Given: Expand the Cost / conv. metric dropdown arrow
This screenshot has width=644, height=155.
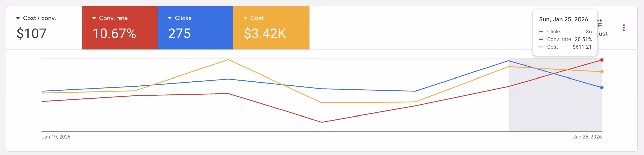Looking at the screenshot, I should [x=18, y=18].
